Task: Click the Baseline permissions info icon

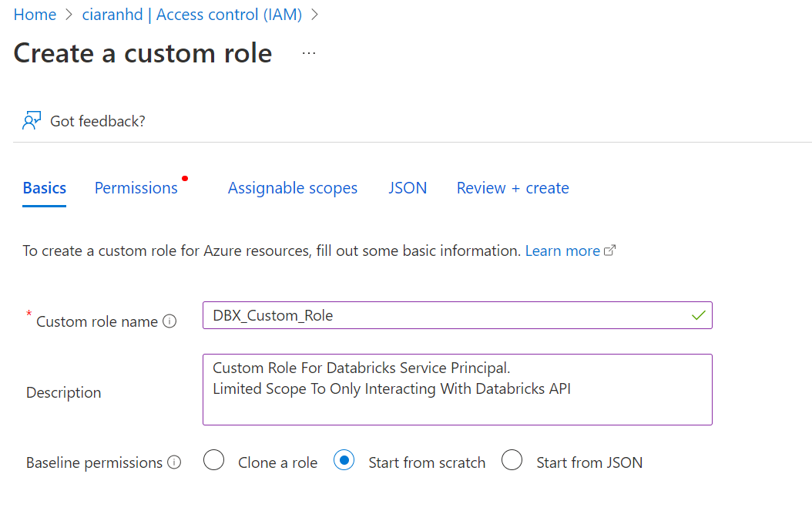Action: click(174, 462)
